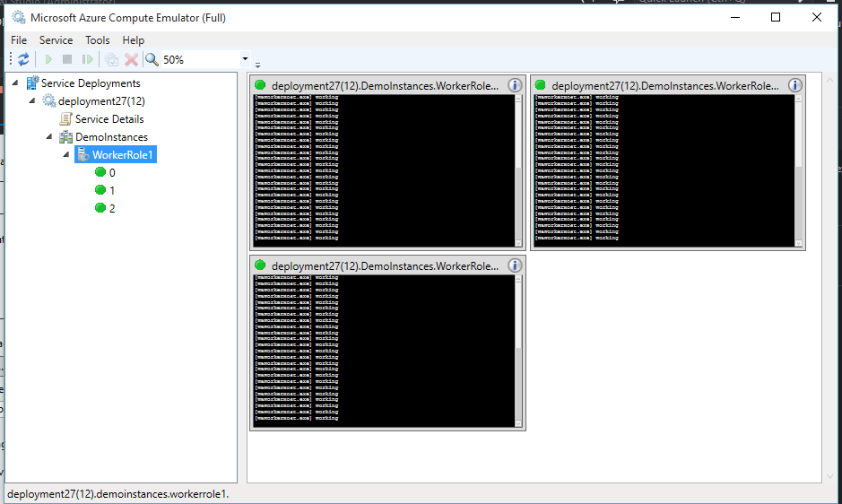
Task: Select DemoInstances in the tree
Action: pos(111,137)
